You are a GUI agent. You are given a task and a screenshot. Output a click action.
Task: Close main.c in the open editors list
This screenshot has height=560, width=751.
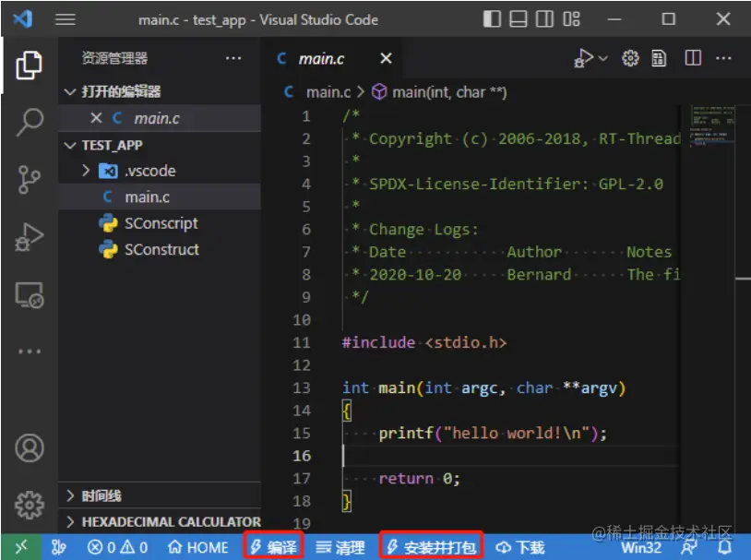coord(96,118)
